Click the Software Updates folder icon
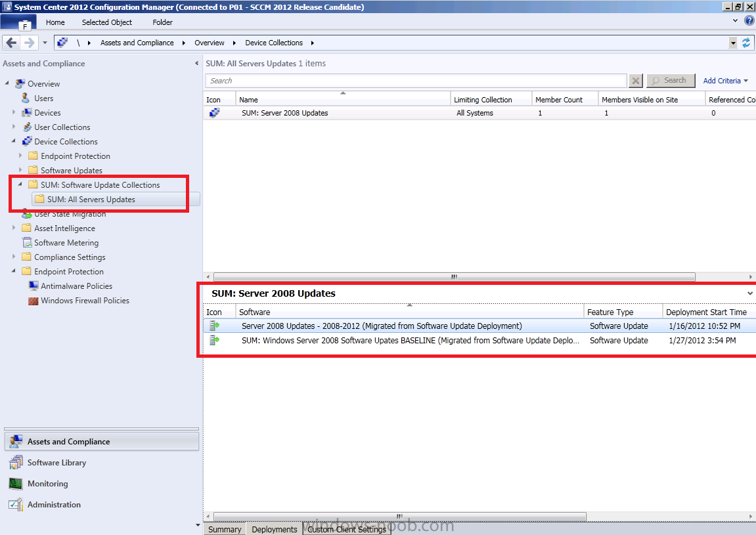This screenshot has height=535, width=756. tap(33, 171)
